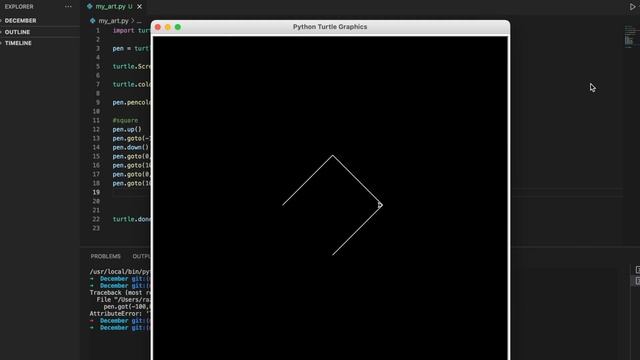Open the PROBLEMS panel tab
Screen dimensions: 640x360
point(106,256)
